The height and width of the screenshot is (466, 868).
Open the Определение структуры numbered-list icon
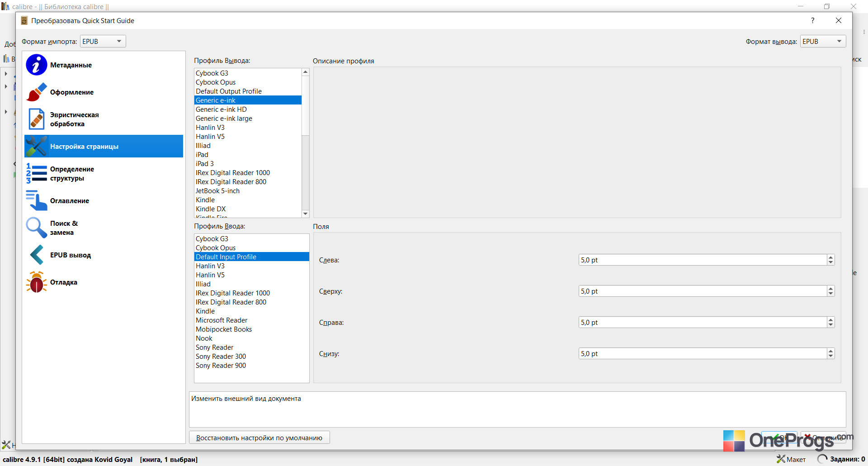37,173
